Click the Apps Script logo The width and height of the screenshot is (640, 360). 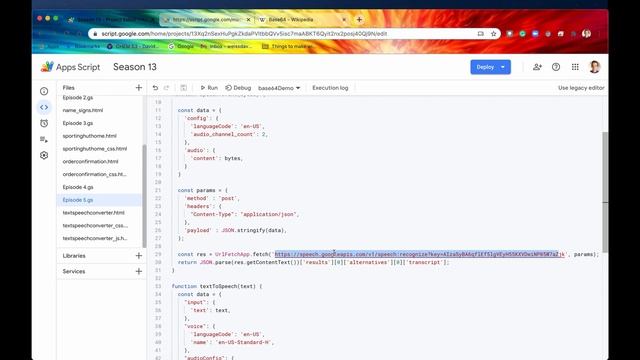[71, 67]
